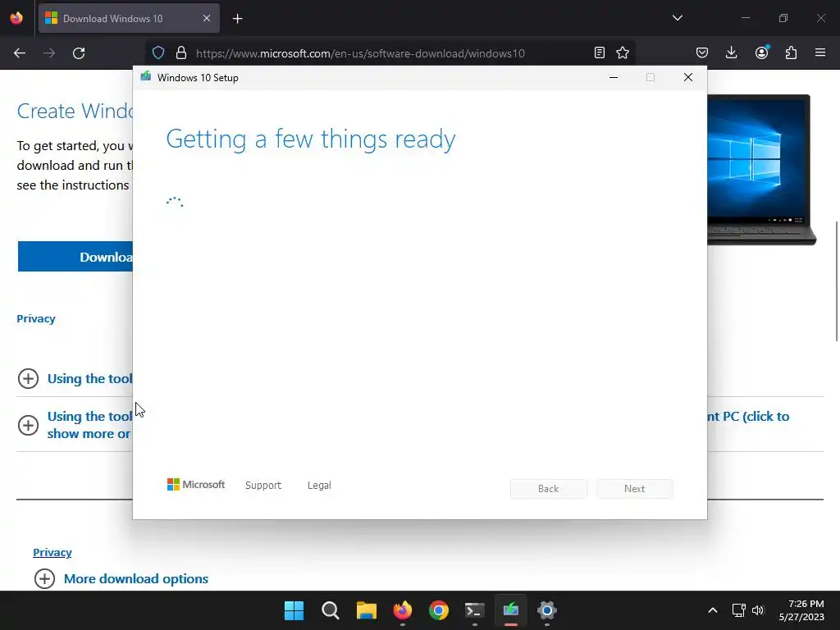
Task: Open list all tabs chevron
Action: coord(677,18)
